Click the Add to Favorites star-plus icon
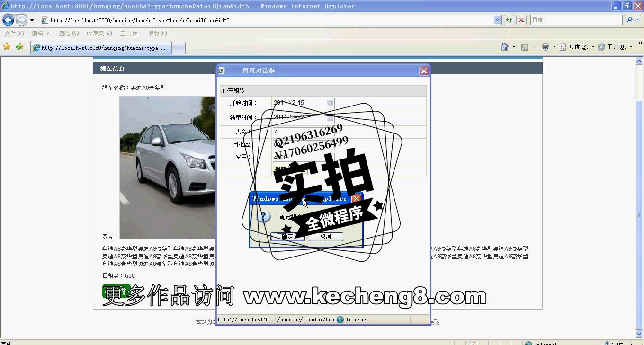Image resolution: width=644 pixels, height=345 pixels. click(19, 47)
